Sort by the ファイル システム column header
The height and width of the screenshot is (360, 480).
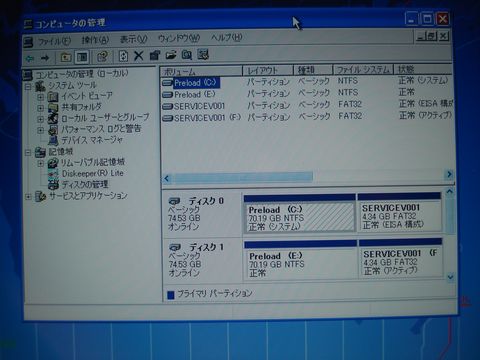[x=363, y=70]
